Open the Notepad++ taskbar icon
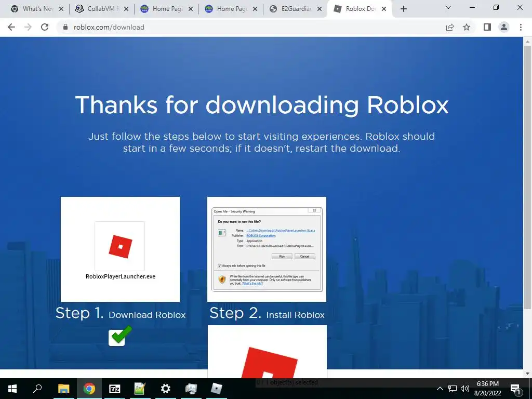The height and width of the screenshot is (399, 532). [140, 389]
